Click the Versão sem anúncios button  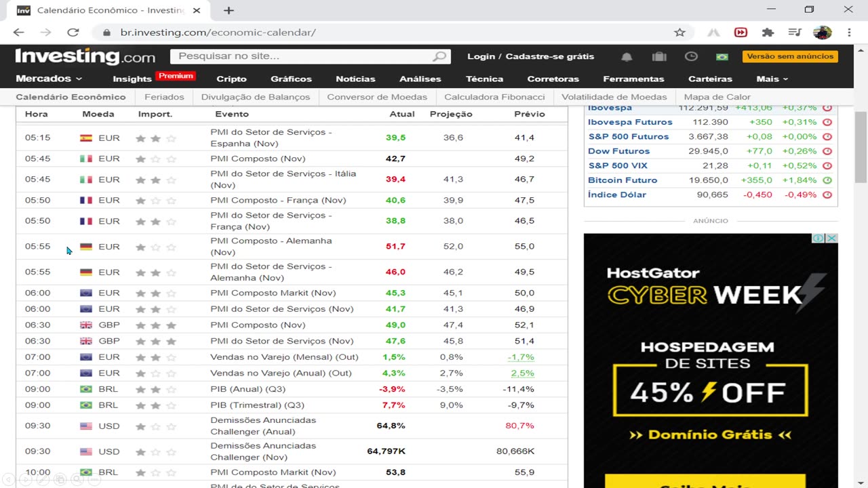(x=790, y=56)
